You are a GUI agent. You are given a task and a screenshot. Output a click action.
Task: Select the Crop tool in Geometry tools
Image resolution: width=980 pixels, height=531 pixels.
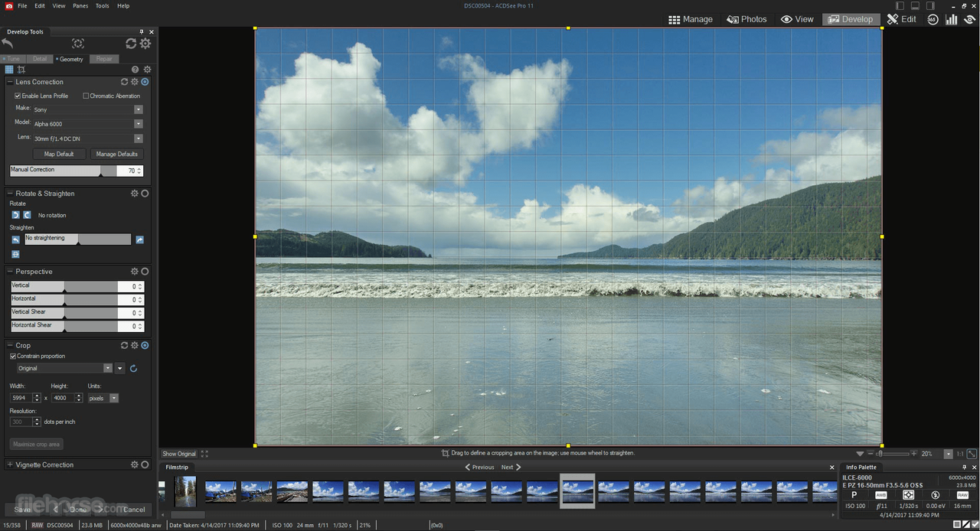coord(21,69)
